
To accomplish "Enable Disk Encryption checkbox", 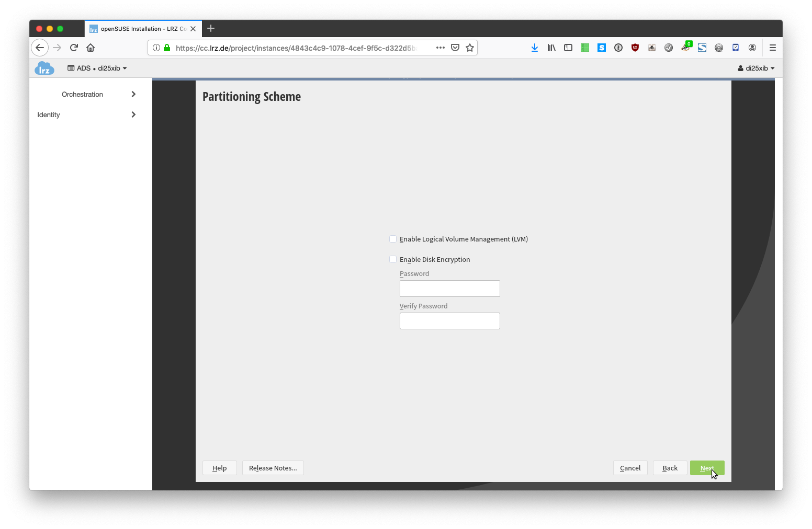I will [x=393, y=259].
